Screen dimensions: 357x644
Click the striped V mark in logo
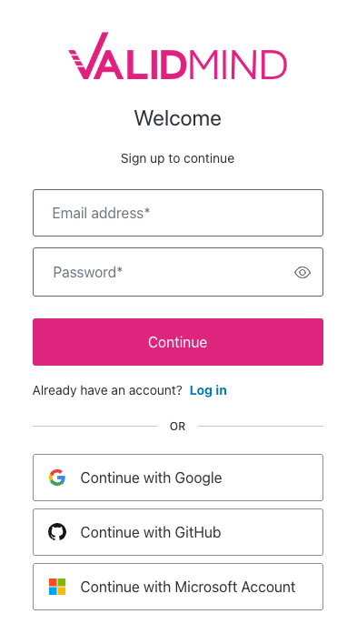(88, 55)
